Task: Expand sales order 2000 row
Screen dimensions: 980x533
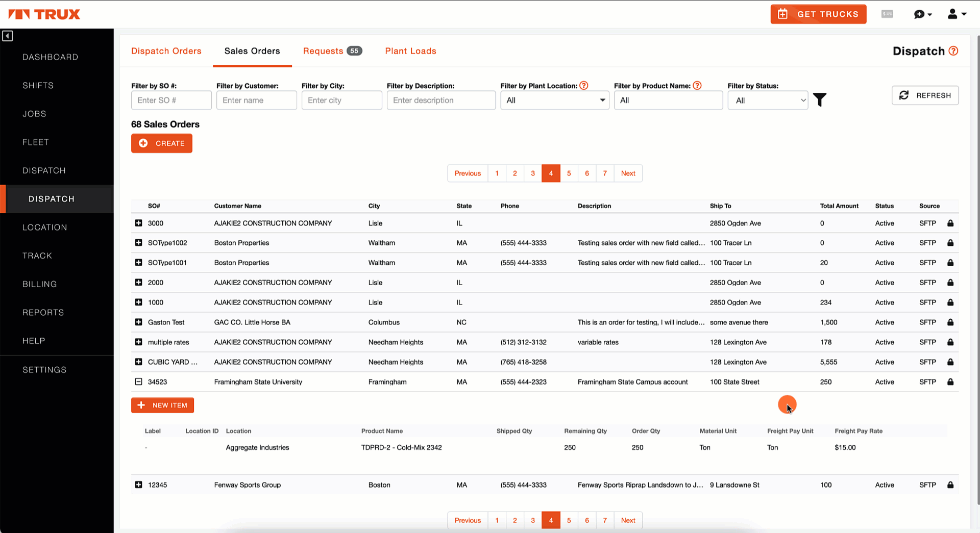Action: 138,283
